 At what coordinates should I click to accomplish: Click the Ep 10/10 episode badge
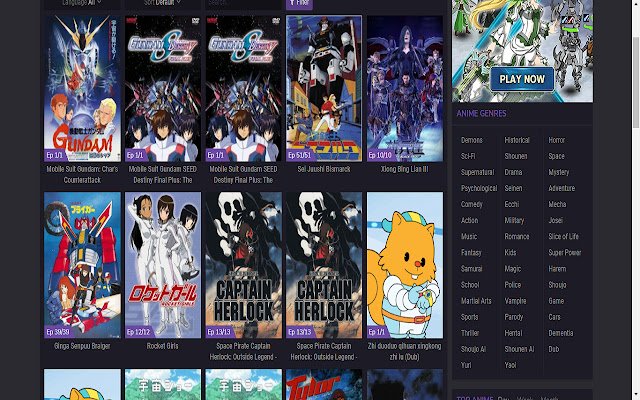tap(380, 155)
